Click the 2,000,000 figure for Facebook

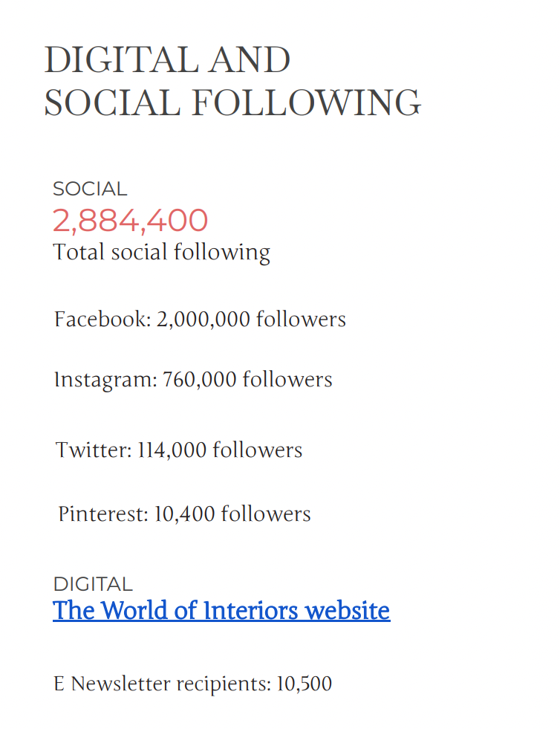click(203, 320)
